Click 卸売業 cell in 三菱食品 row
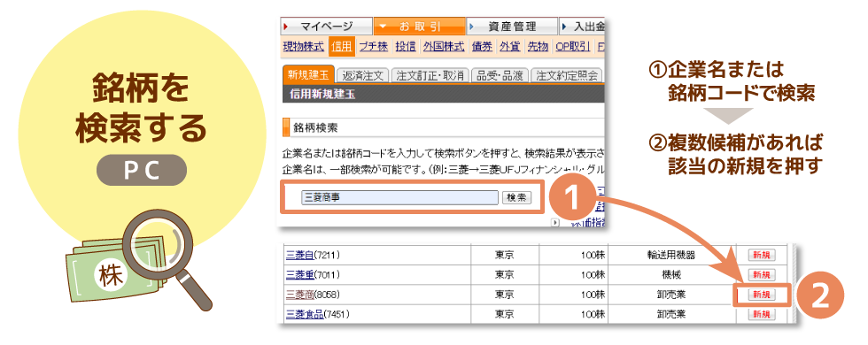The image size is (868, 345). 671,315
